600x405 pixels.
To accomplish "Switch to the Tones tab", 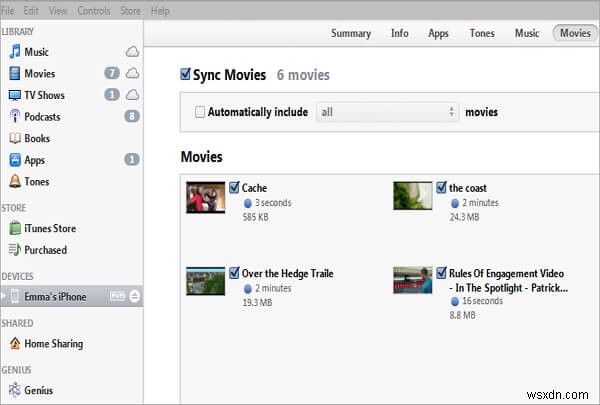I will pos(482,33).
